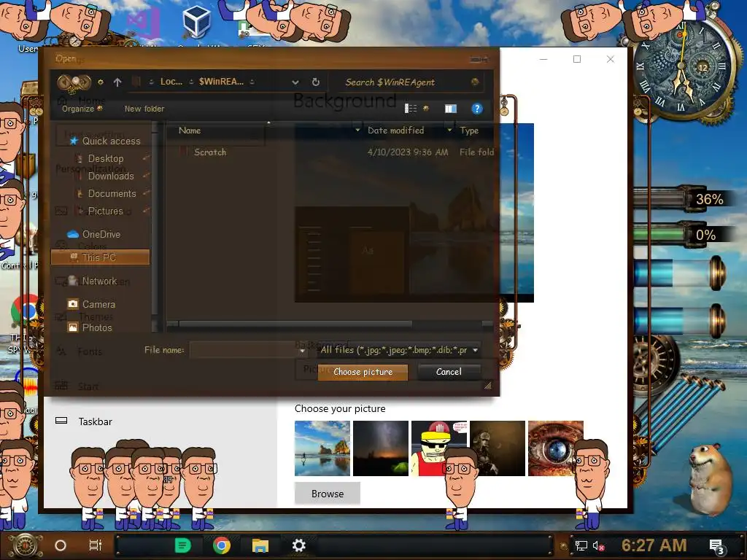This screenshot has height=560, width=747.
Task: Click the Choose picture button
Action: pos(363,372)
